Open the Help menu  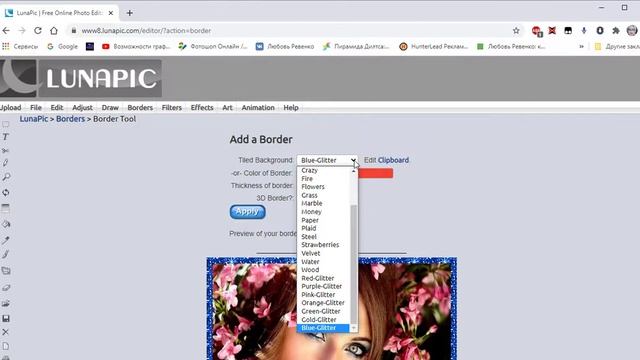pyautogui.click(x=291, y=108)
